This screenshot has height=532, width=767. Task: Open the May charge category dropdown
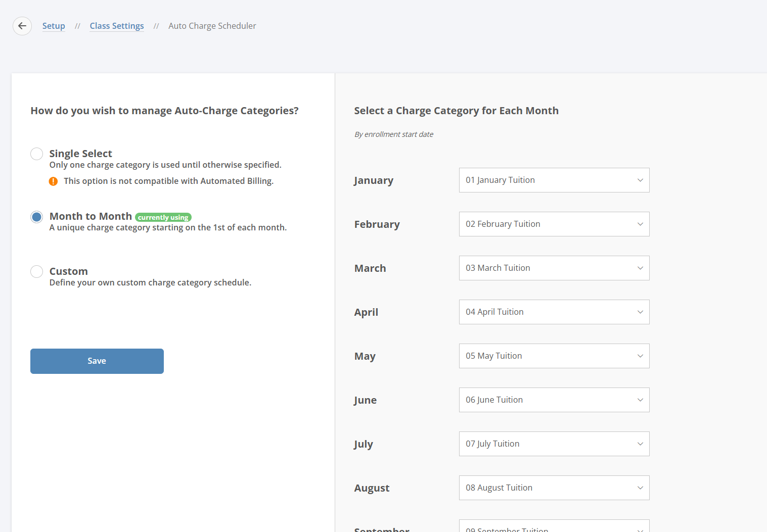pos(554,356)
